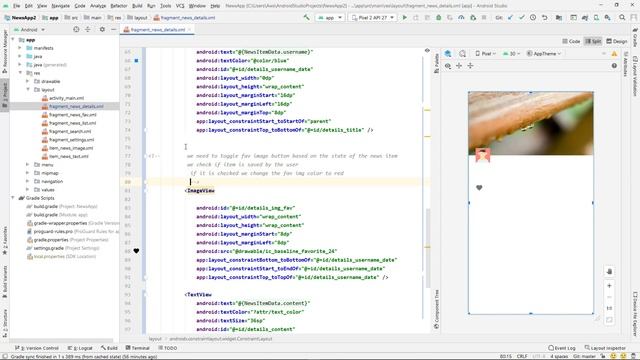Open the Pixel 2 API 27 device dropdown

pyautogui.click(x=373, y=18)
